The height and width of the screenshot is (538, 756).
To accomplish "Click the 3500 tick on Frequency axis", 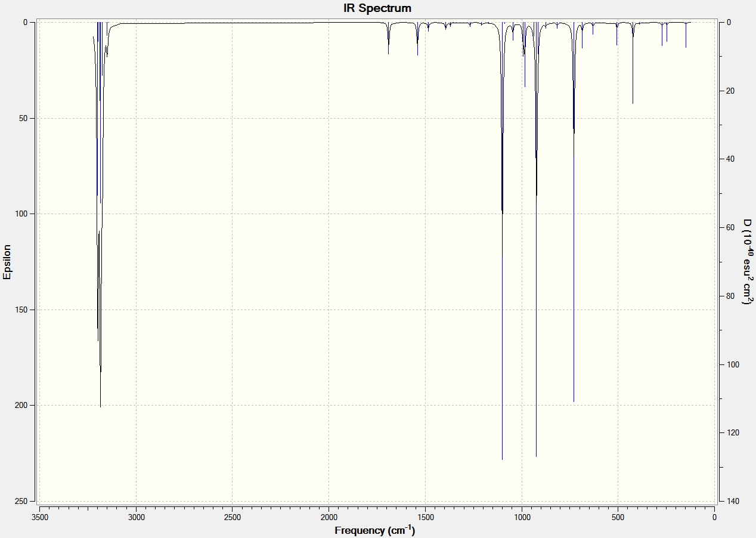I will click(x=40, y=518).
